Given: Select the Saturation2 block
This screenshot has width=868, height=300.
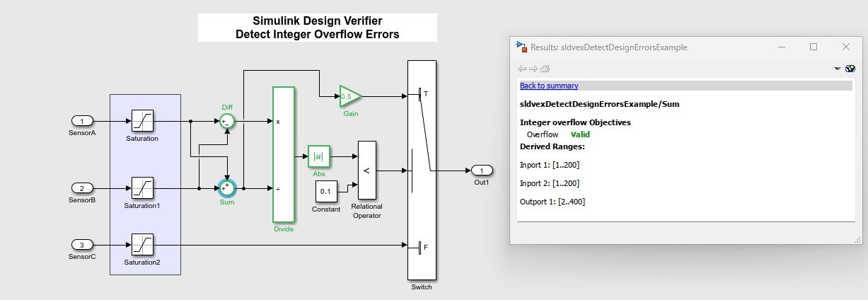Looking at the screenshot, I should [x=142, y=245].
